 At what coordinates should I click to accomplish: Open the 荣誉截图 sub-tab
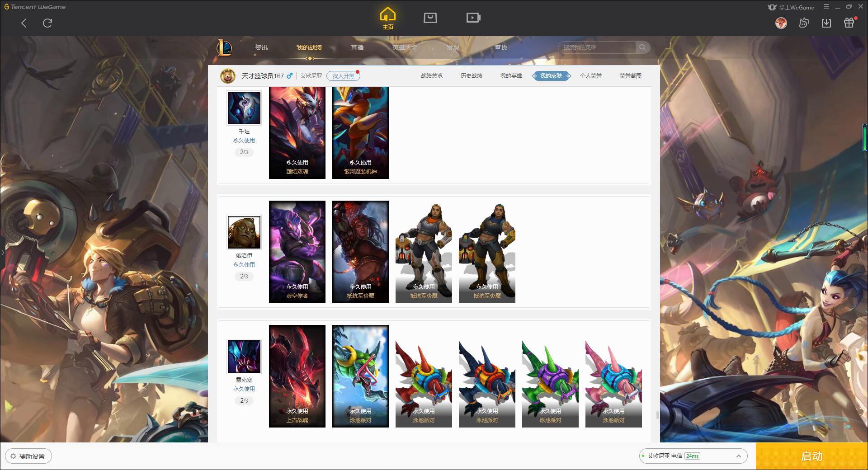click(x=631, y=76)
